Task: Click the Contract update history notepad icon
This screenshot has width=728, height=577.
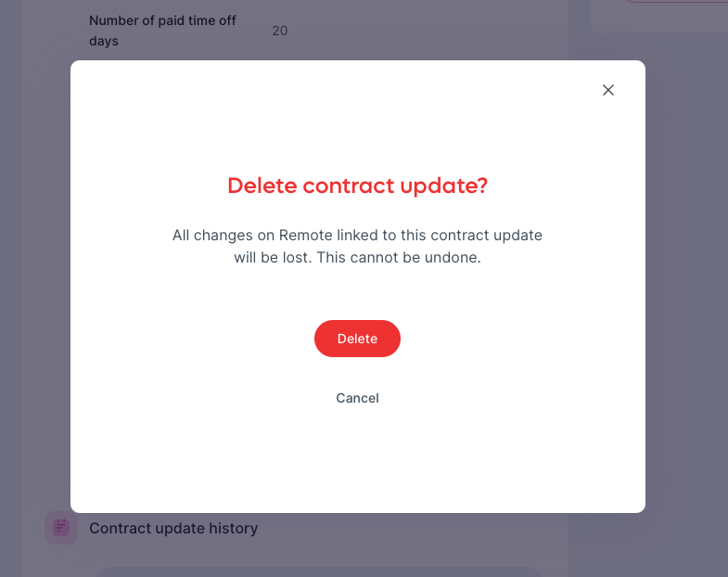Action: 61,527
